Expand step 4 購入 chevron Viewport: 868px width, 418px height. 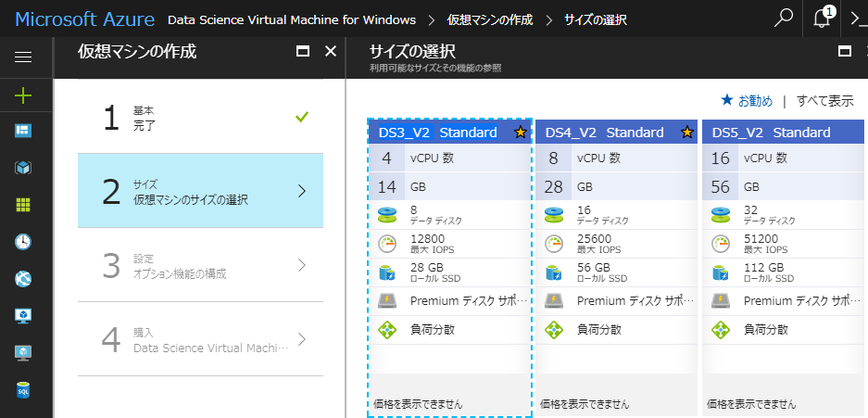[x=301, y=339]
